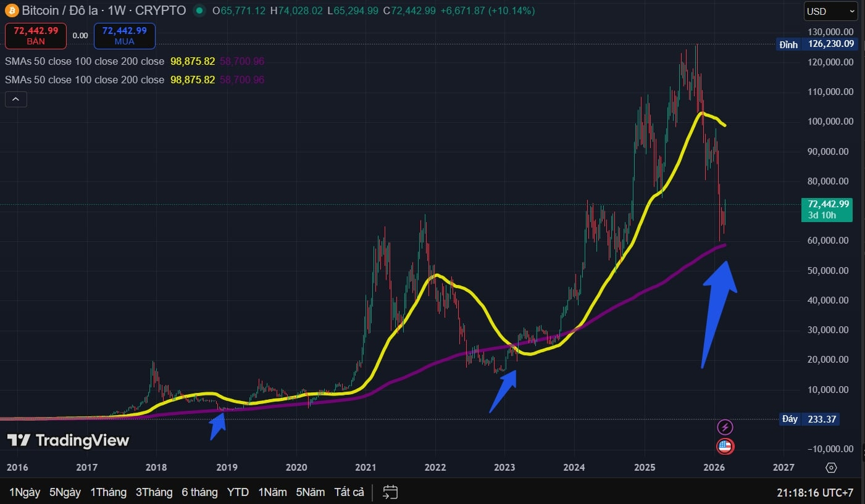Click the change +6,671.87 (+10.14%) text
This screenshot has height=504, width=865.
coord(488,10)
